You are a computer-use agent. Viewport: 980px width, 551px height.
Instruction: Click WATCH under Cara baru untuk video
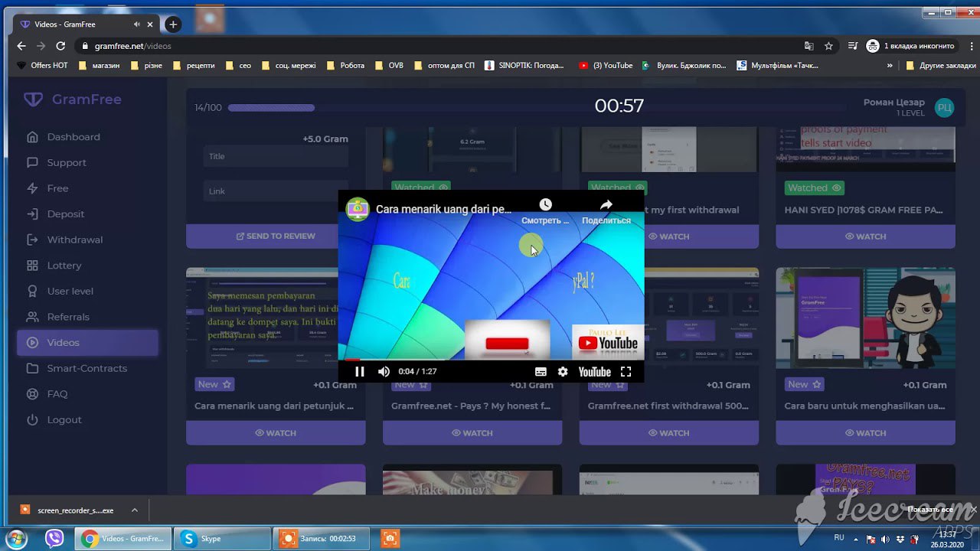coord(866,433)
